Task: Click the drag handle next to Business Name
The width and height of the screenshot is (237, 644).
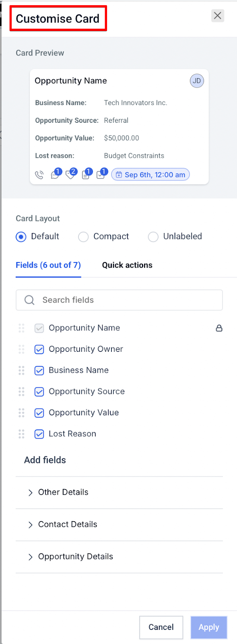Action: 21,370
